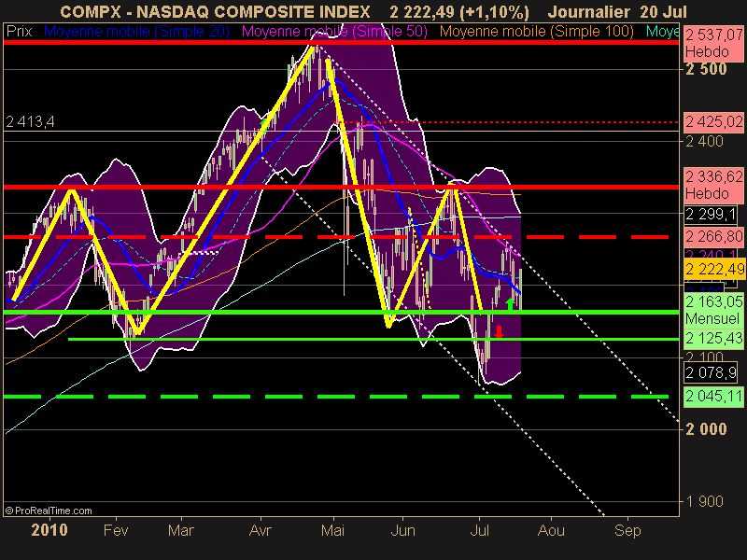Image resolution: width=747 pixels, height=560 pixels.
Task: Click the 'Journalier' timeframe label in the title
Action: tap(588, 11)
